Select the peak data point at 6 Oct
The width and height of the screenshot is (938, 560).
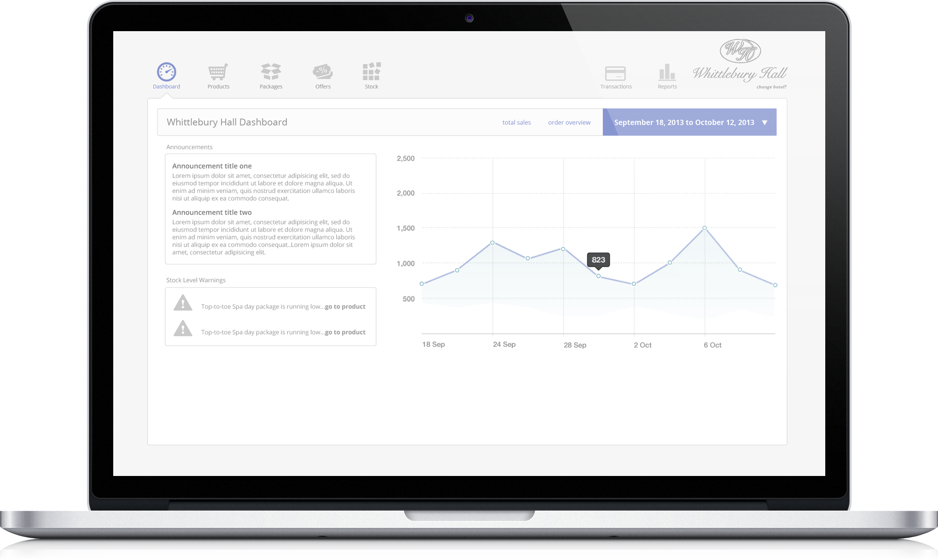[x=705, y=228]
